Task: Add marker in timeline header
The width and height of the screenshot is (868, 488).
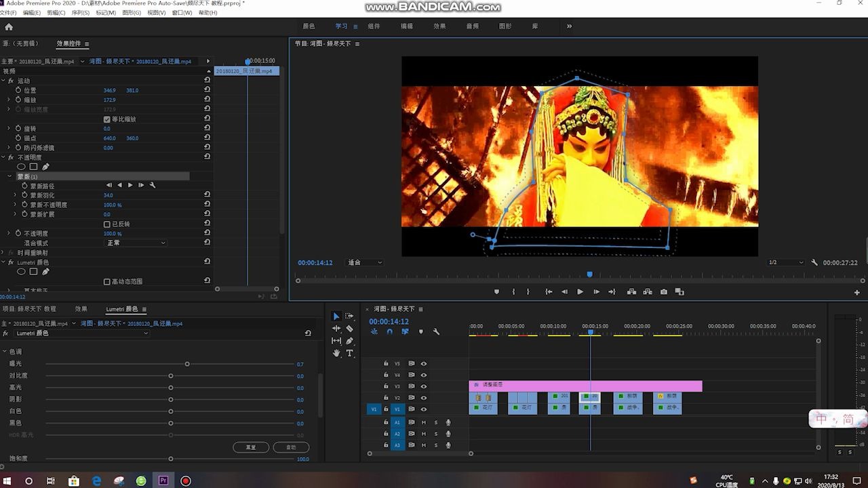Action: [420, 331]
